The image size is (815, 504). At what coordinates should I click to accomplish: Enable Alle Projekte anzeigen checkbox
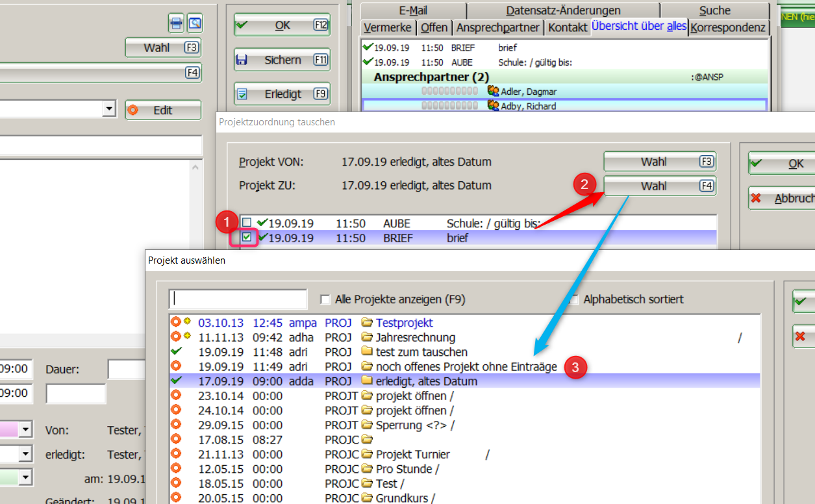(x=325, y=299)
